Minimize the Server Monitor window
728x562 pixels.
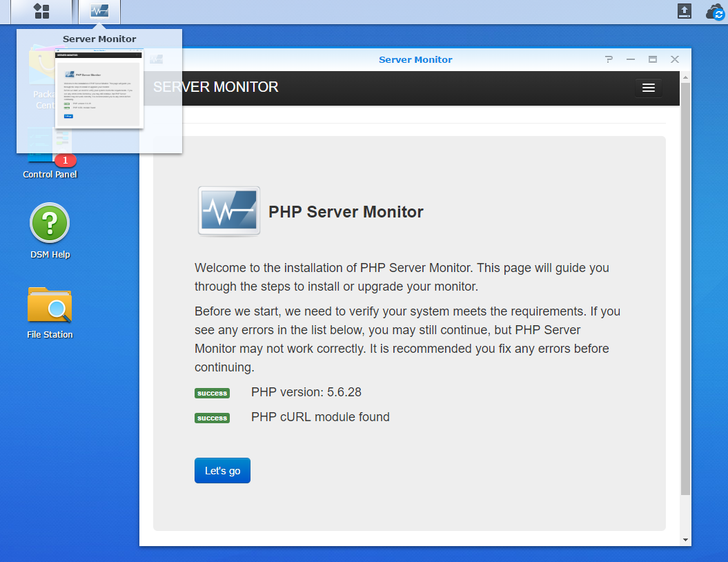click(631, 59)
